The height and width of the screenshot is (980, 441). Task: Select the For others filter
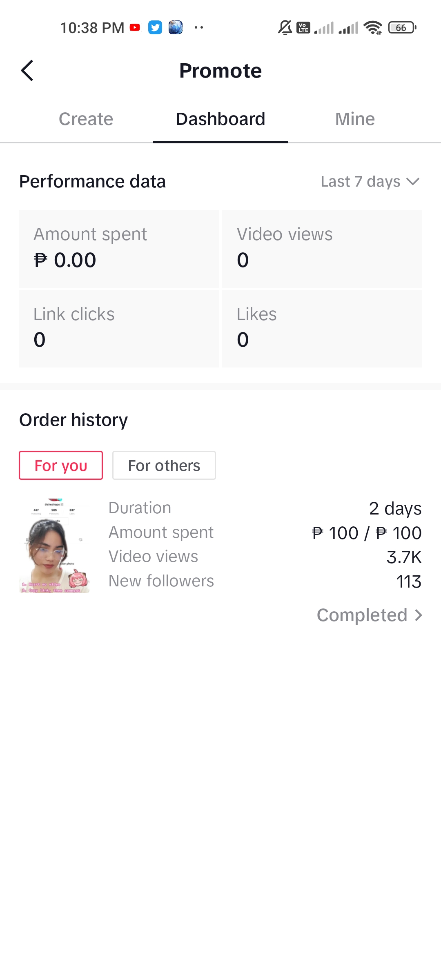[164, 465]
